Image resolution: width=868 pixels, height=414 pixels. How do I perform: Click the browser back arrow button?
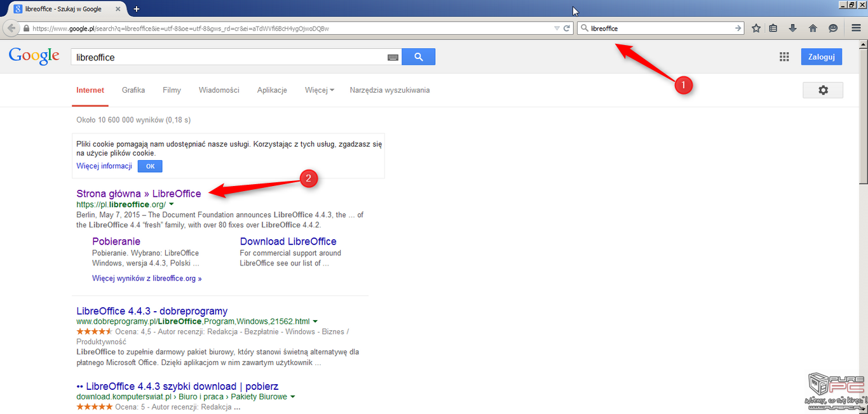click(11, 29)
